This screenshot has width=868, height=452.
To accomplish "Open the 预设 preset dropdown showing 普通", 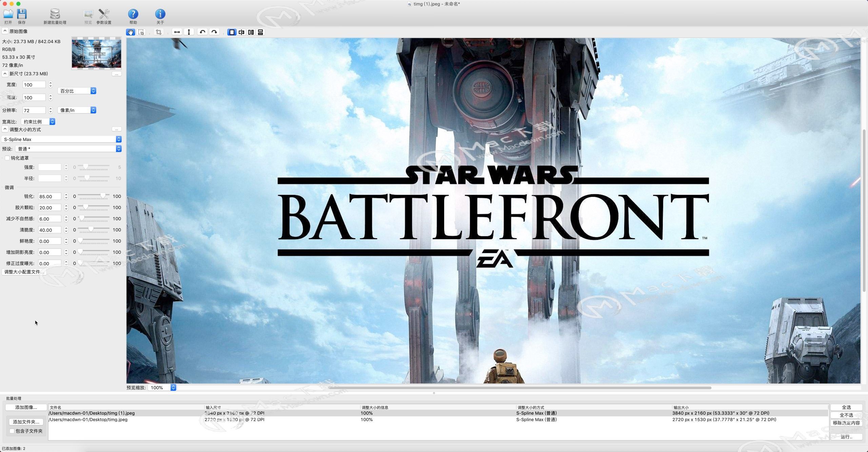I will 68,149.
